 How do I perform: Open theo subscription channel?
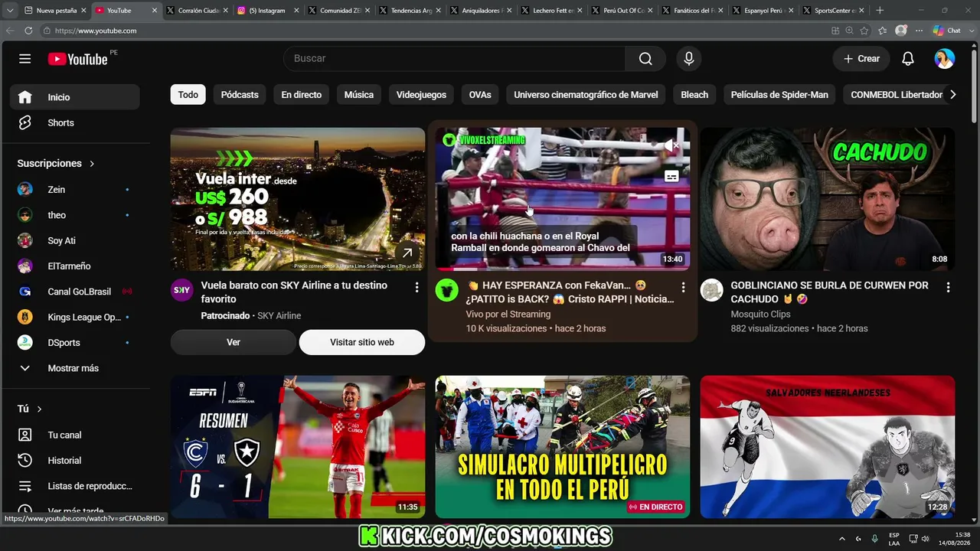(74, 215)
